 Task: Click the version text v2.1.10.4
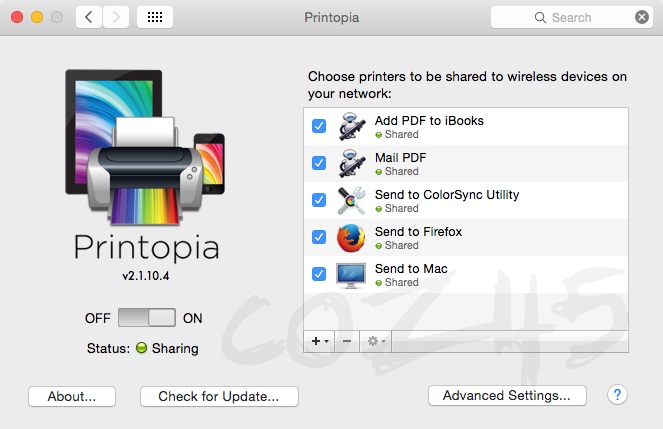(146, 276)
